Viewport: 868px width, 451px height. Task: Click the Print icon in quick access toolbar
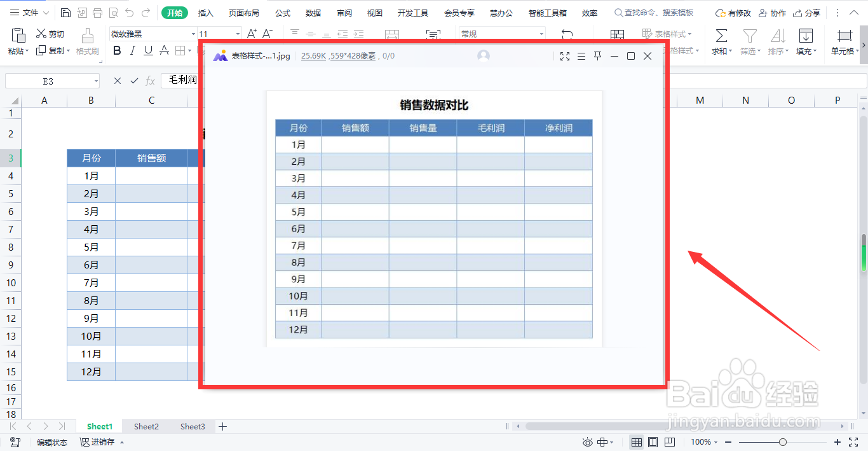tap(97, 11)
